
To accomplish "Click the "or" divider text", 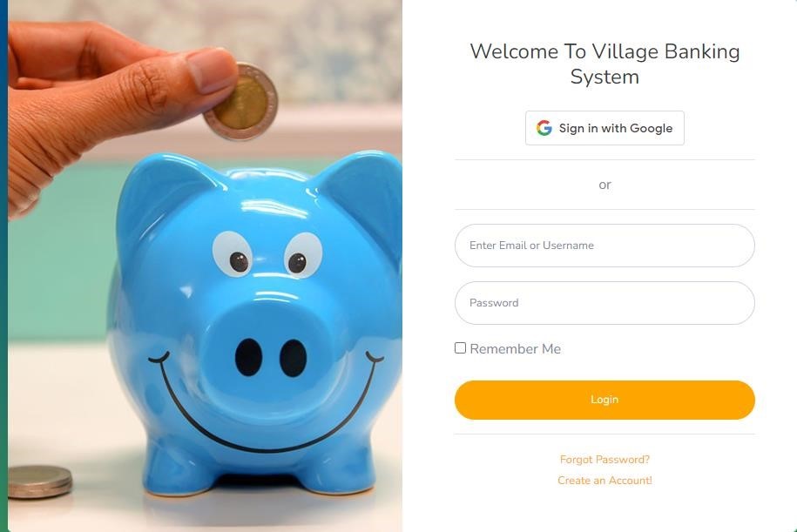I will tap(605, 185).
